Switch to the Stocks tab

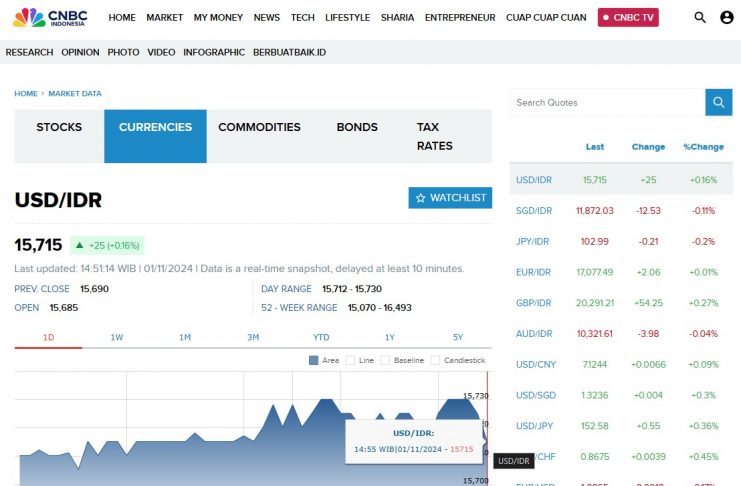tap(59, 127)
